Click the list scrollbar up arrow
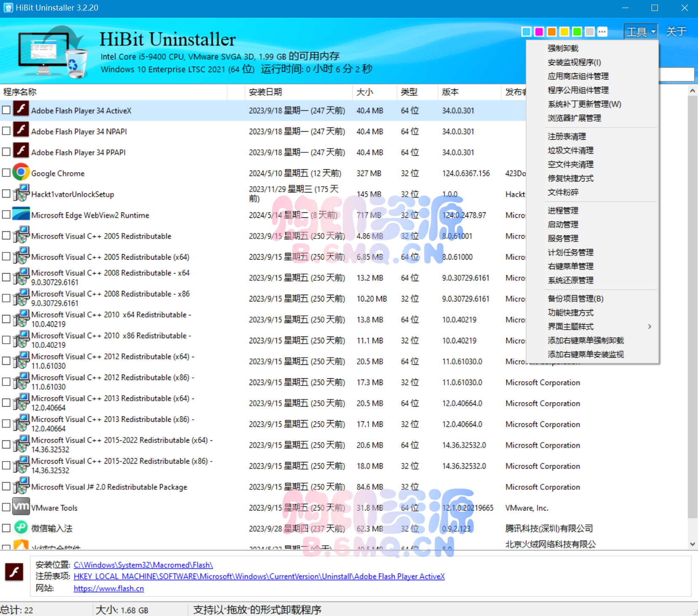 (x=693, y=90)
